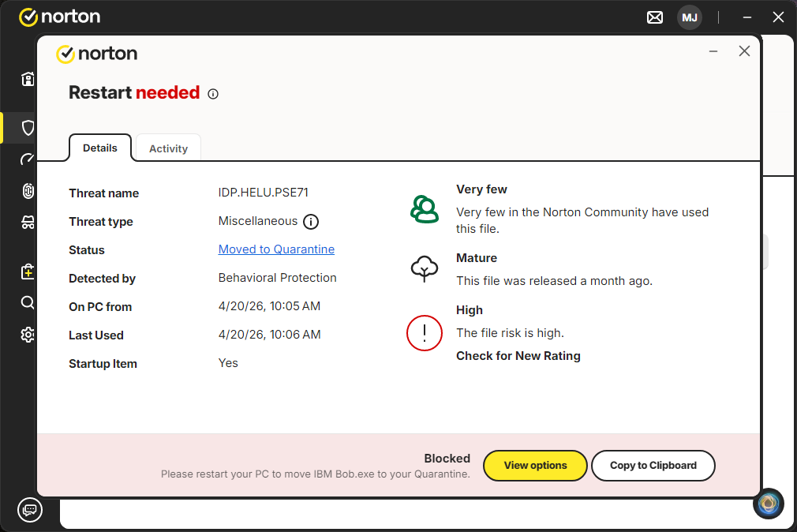Click the round assistant orb icon
This screenshot has height=532, width=797.
[x=768, y=504]
